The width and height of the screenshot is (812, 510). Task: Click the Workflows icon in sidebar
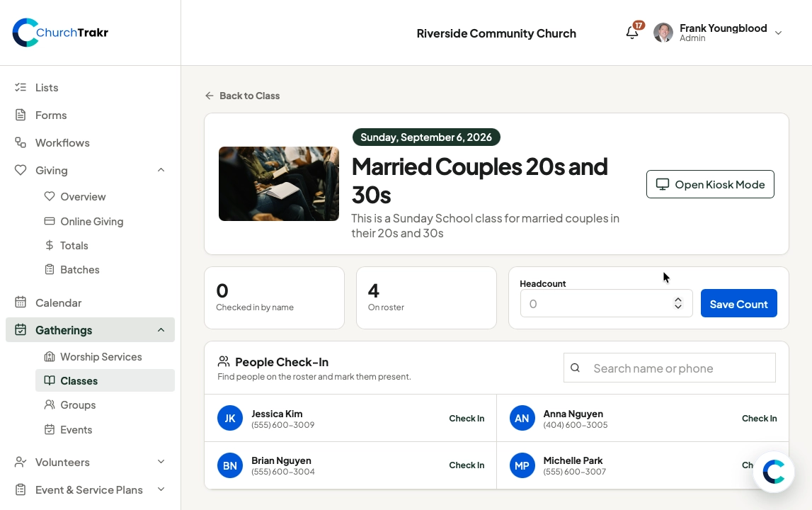tap(21, 142)
